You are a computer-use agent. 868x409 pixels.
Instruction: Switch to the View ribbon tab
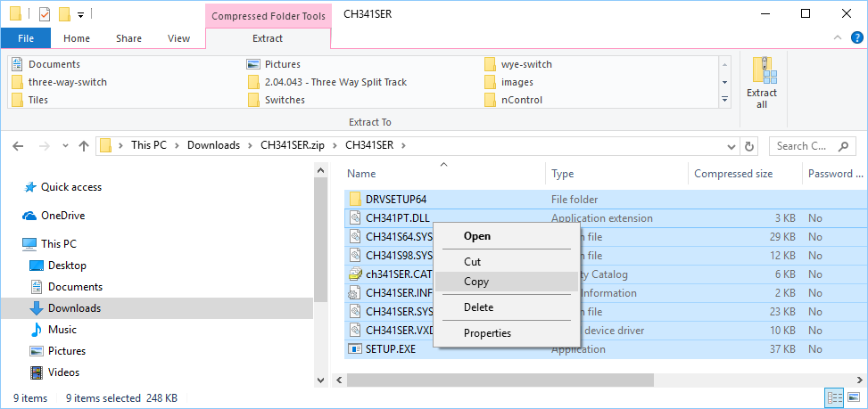click(x=178, y=38)
